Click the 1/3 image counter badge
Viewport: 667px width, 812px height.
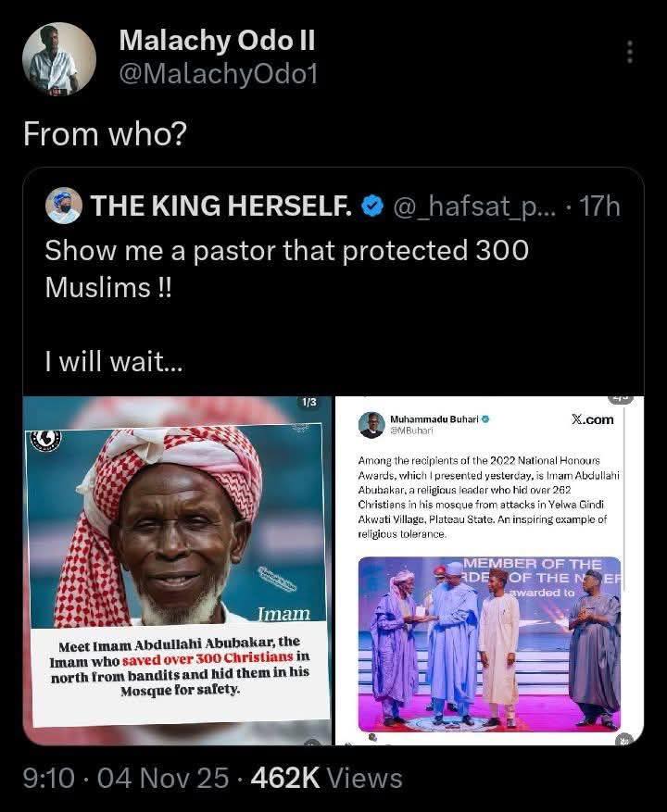[308, 402]
